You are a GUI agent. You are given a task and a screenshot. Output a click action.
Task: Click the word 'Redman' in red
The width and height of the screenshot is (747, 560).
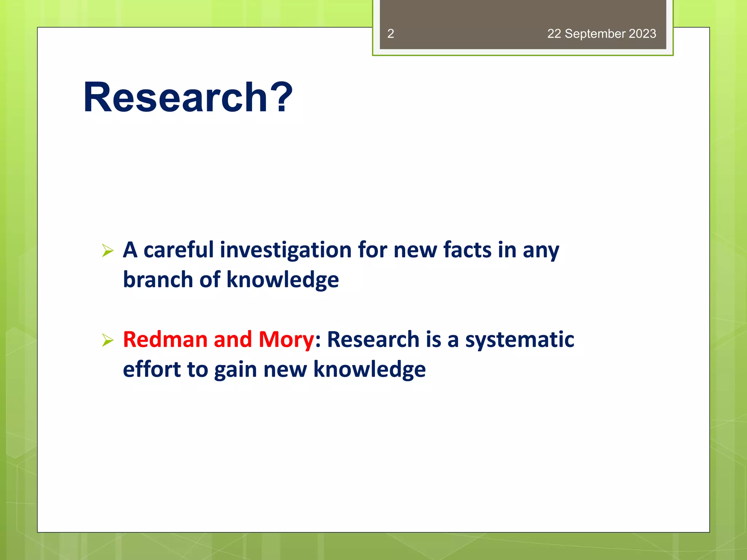[165, 339]
